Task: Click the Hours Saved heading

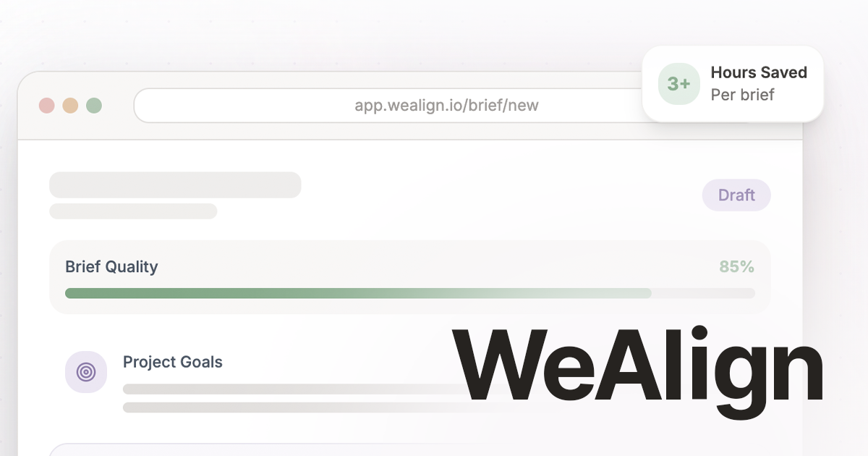Action: tap(759, 72)
